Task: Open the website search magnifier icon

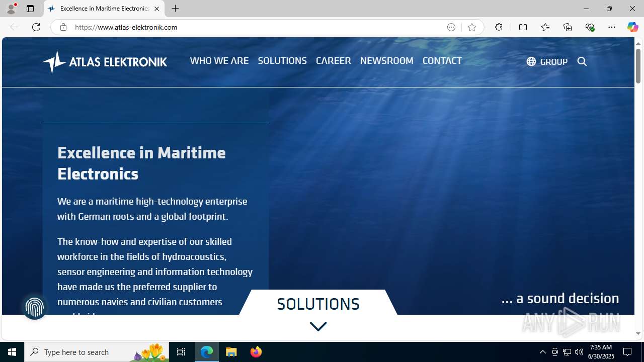Action: click(x=582, y=61)
